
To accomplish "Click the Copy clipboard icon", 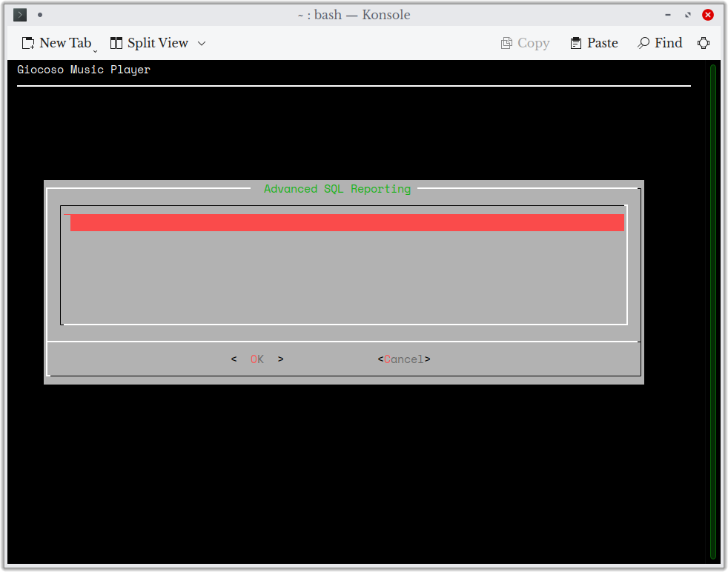I will [x=505, y=42].
